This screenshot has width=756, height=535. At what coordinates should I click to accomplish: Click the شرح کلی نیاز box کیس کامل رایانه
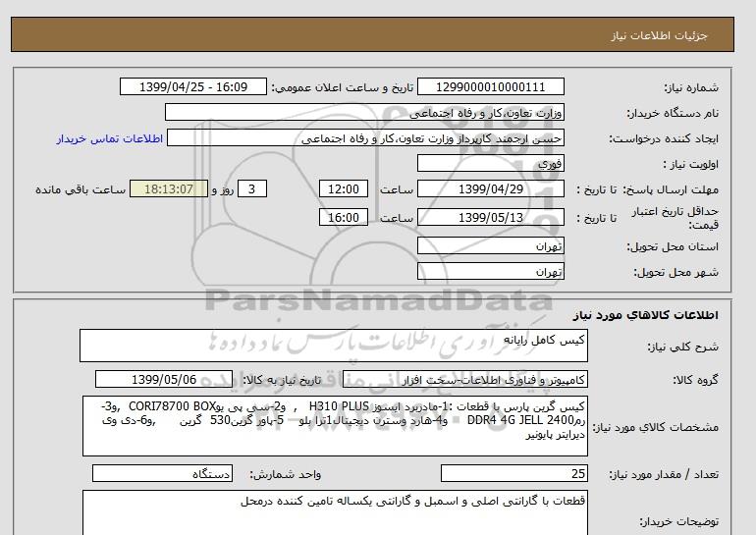pos(334,346)
